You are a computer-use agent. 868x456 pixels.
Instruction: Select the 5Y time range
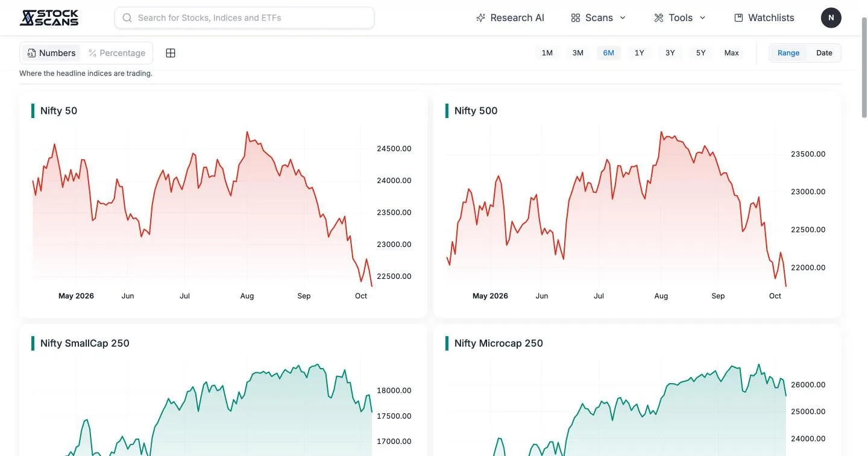701,53
